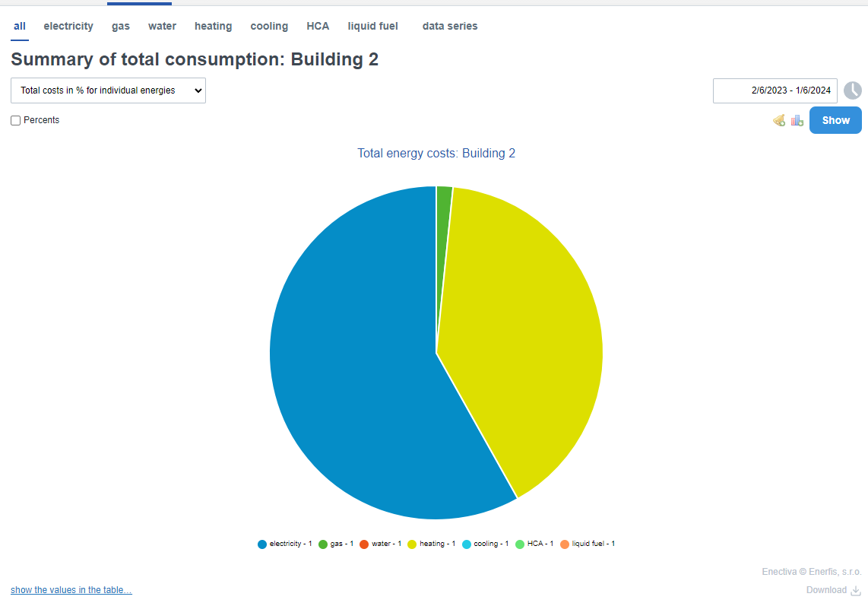The width and height of the screenshot is (868, 603).
Task: Toggle the heating legend dot
Action: [412, 544]
